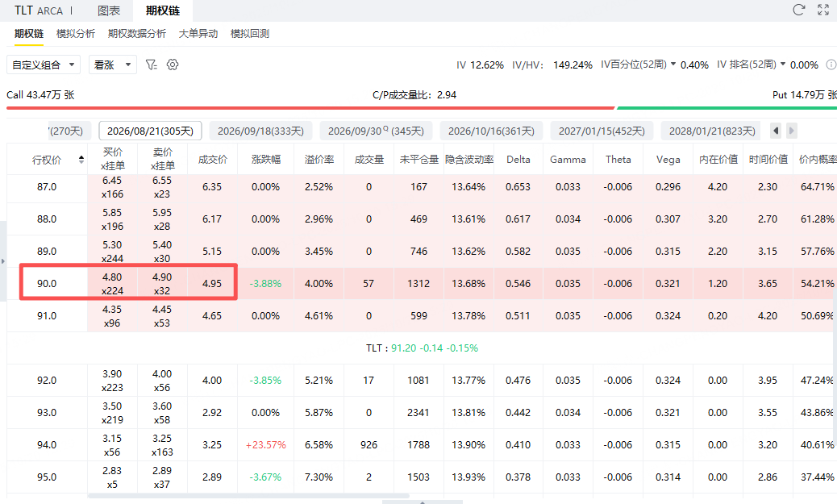Click the Delta column header

click(518, 159)
